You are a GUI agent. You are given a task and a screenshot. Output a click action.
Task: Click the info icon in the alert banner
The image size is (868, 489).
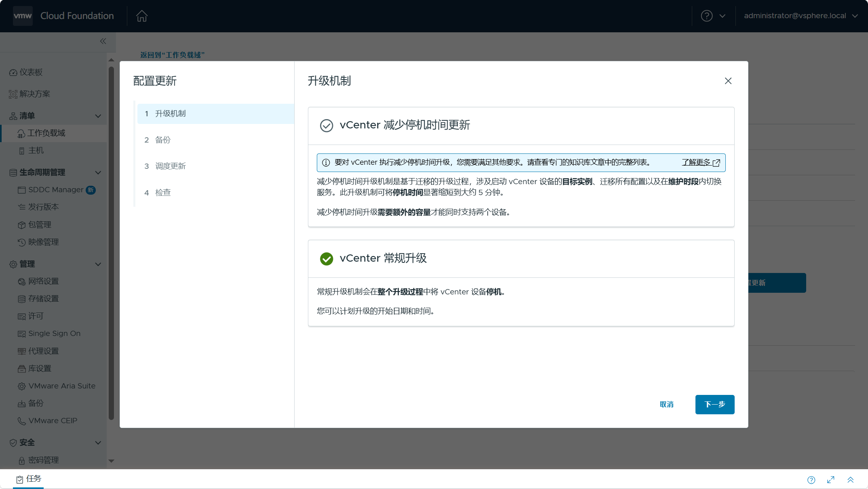[326, 163]
